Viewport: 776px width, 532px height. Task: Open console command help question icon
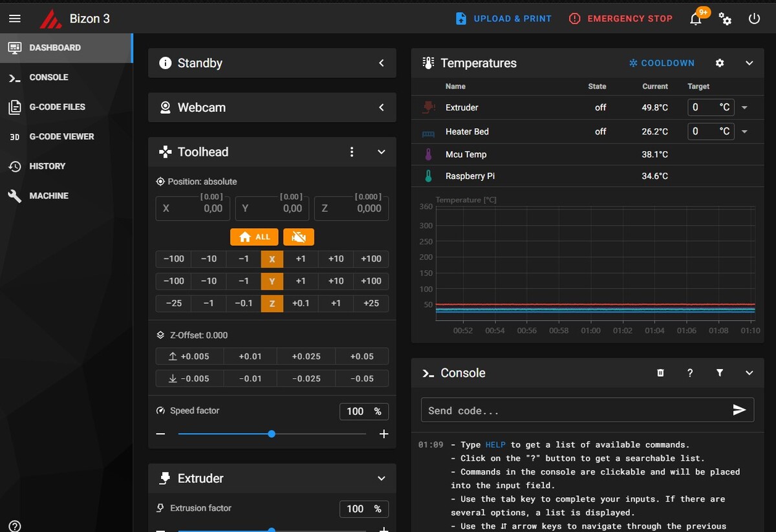point(690,373)
